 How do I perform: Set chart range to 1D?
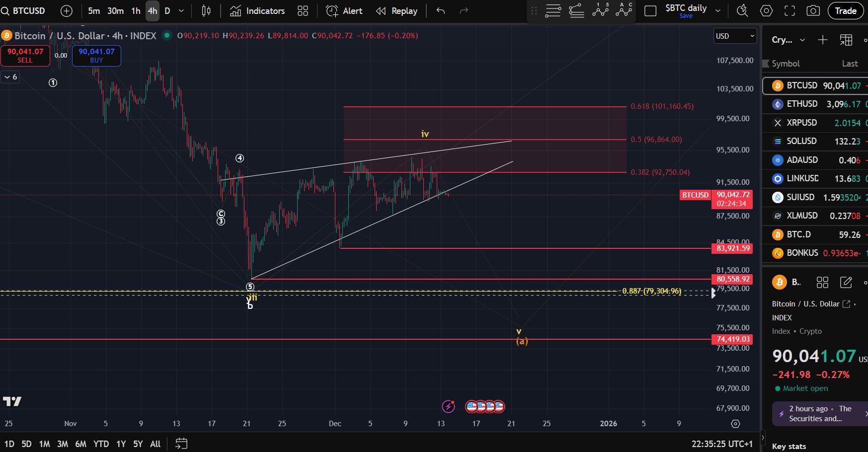point(9,444)
